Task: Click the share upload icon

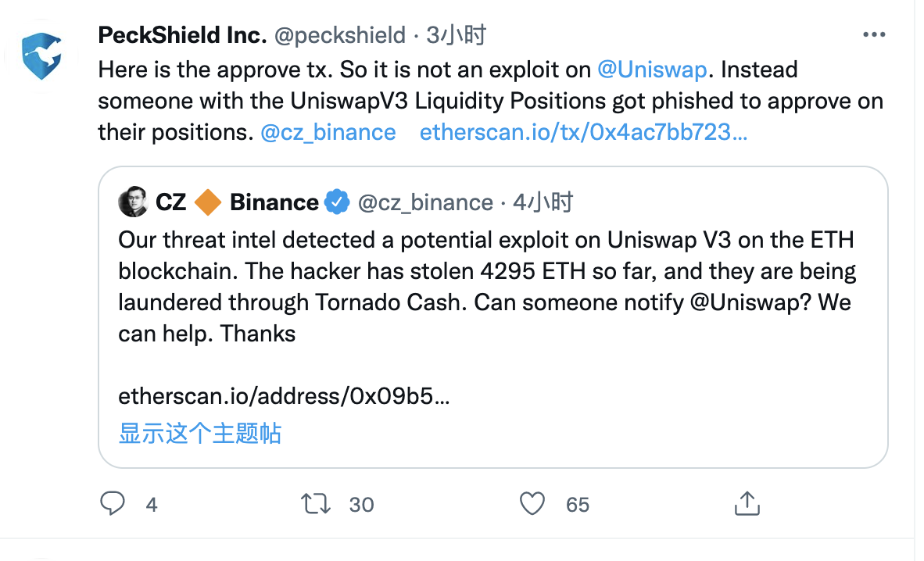Action: [747, 503]
